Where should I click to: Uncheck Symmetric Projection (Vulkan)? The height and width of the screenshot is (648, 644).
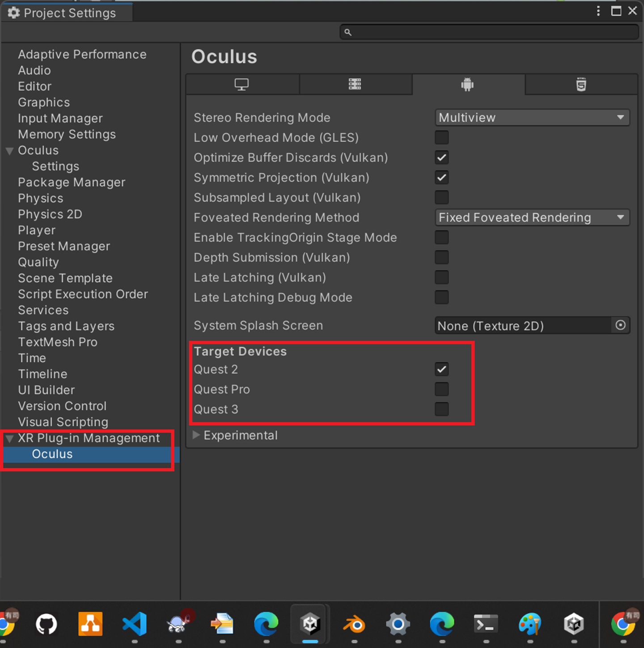(441, 178)
